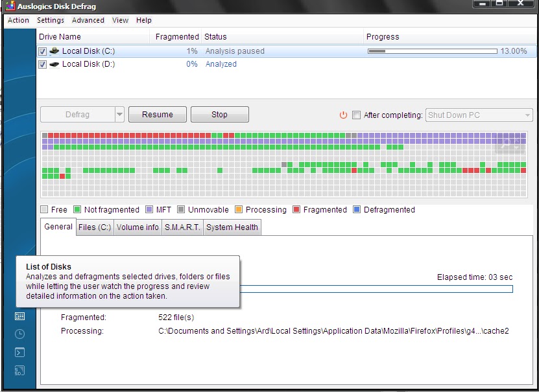
Task: Click the 13.00% progress value
Action: 514,51
